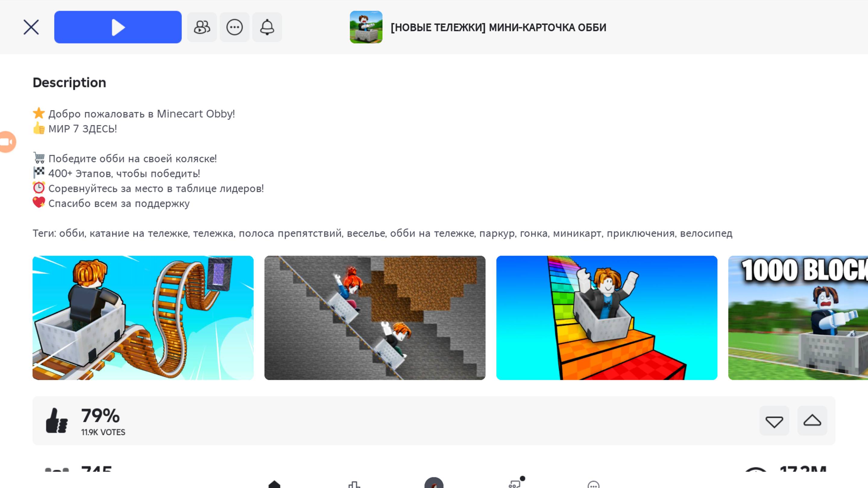Close the game details page with X
Viewport: 868px width, 488px height.
(x=31, y=27)
